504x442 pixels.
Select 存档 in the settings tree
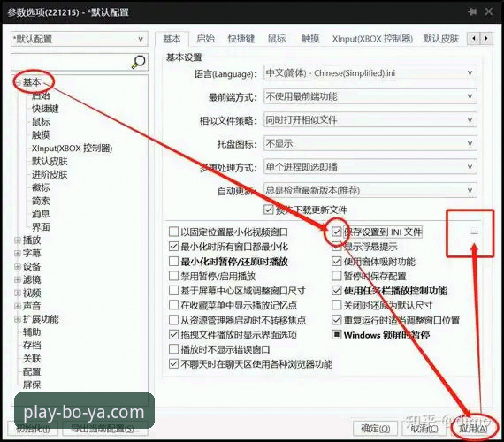32,346
